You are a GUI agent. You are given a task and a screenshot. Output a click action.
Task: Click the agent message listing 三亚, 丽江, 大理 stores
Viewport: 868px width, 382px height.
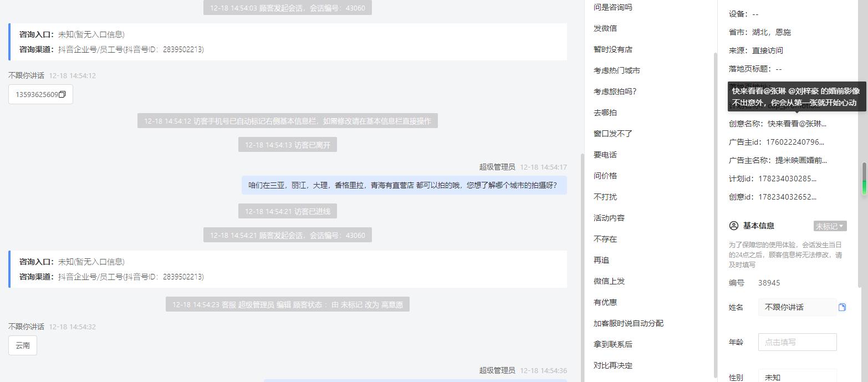pyautogui.click(x=404, y=185)
